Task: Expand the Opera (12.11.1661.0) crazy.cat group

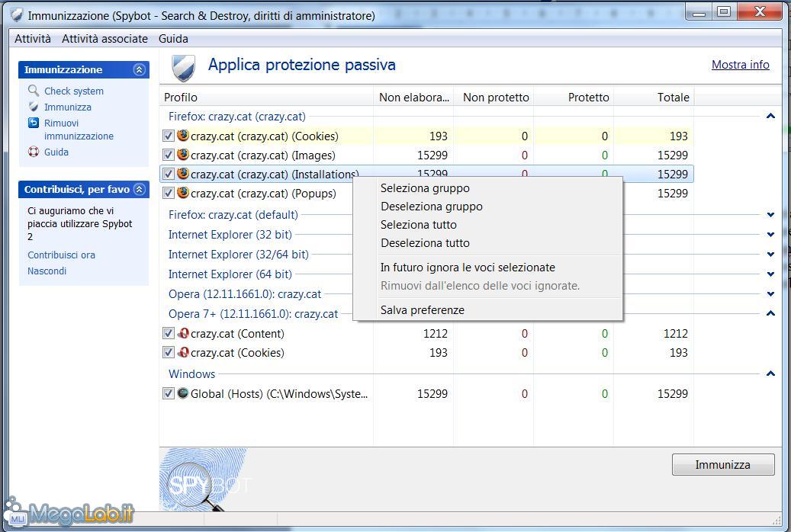Action: click(x=770, y=293)
